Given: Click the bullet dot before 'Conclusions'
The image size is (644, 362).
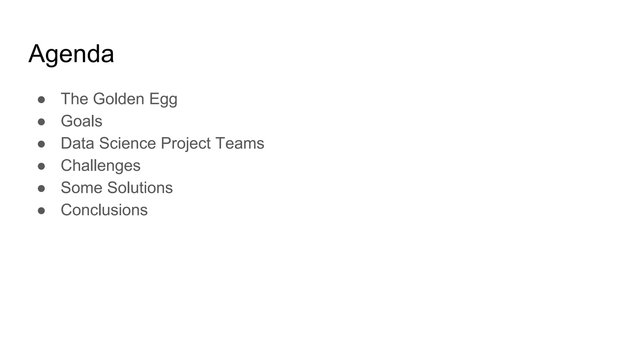Looking at the screenshot, I should [x=41, y=211].
